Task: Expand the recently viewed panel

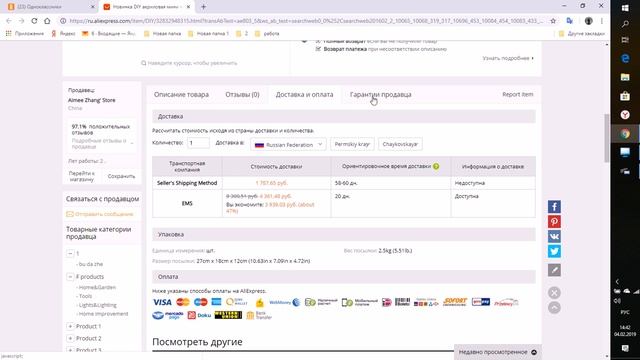Action: coord(498,352)
